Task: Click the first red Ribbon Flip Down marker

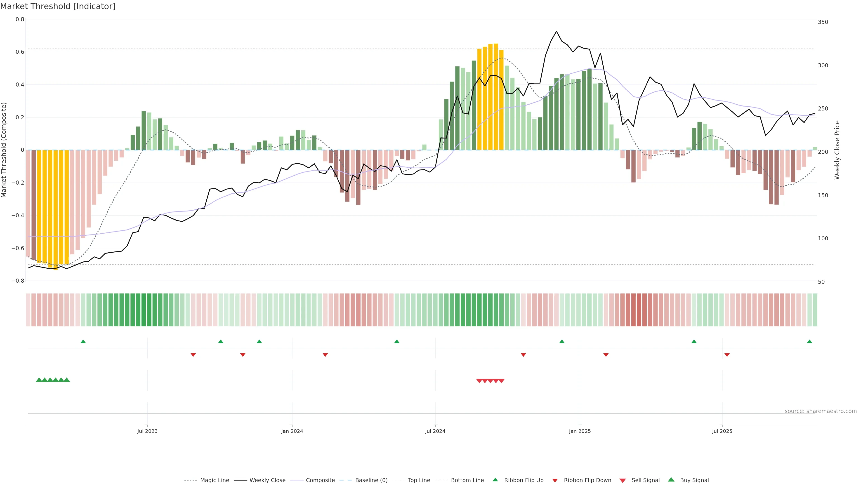Action: click(193, 355)
